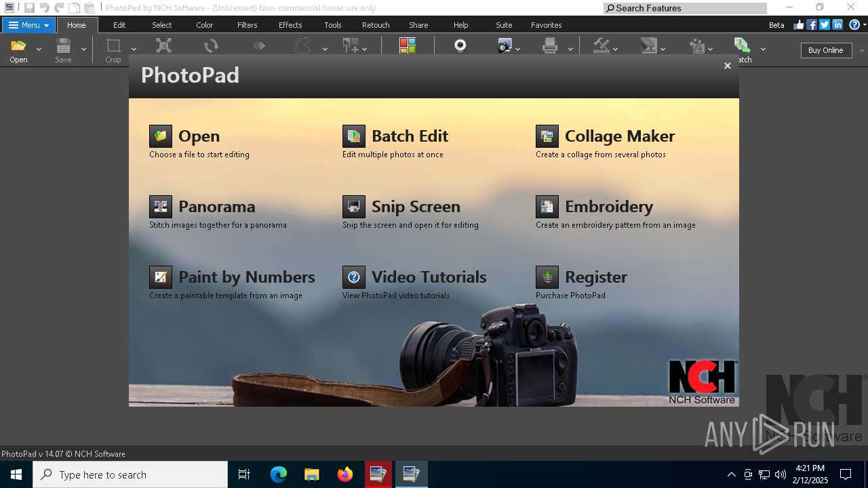This screenshot has height=488, width=868.
Task: Switch to the Select tab
Action: click(x=162, y=25)
